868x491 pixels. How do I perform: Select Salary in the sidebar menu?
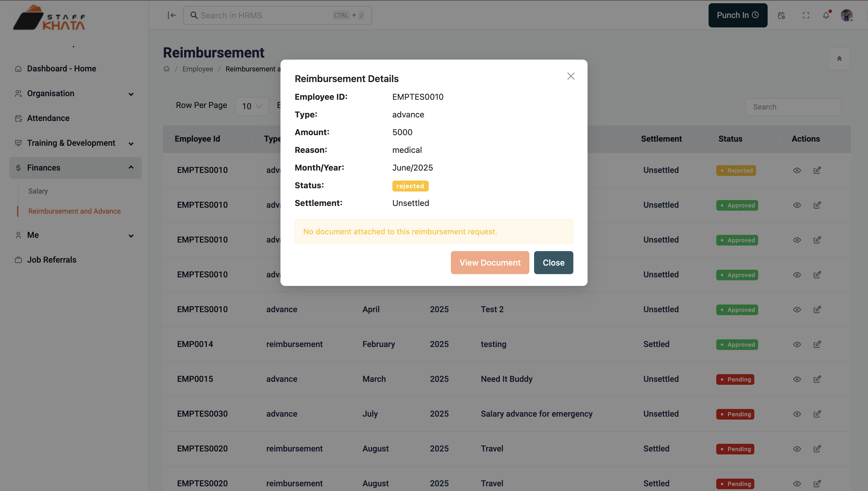[x=38, y=191]
